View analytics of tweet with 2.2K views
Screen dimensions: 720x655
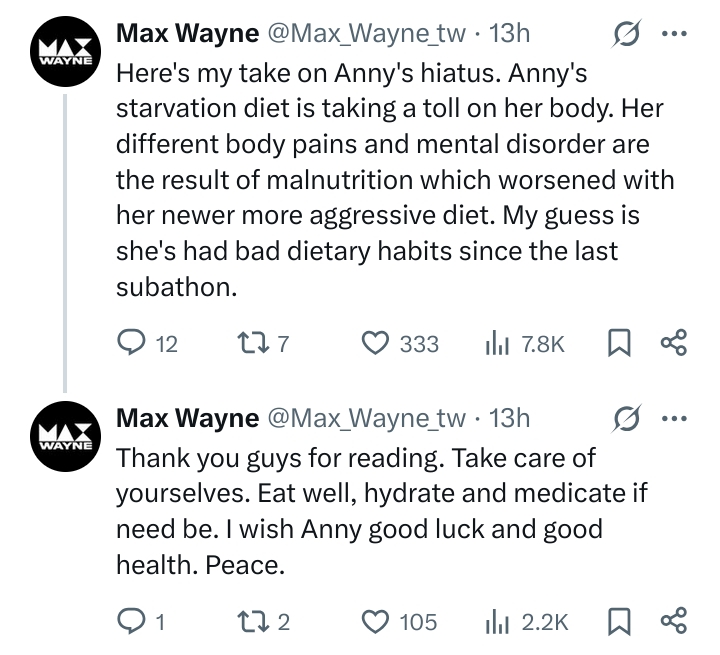497,621
